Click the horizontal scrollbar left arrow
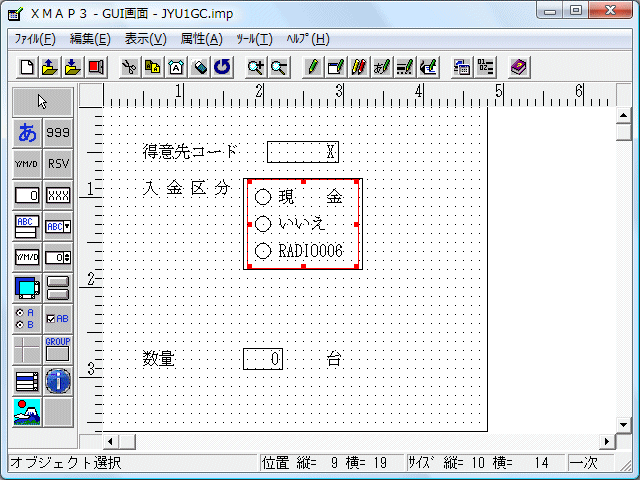 tap(110, 441)
